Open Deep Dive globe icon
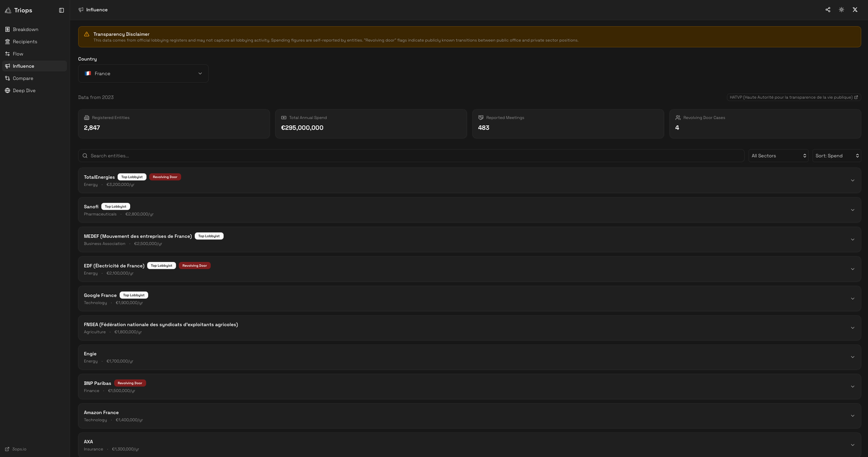 [8, 91]
